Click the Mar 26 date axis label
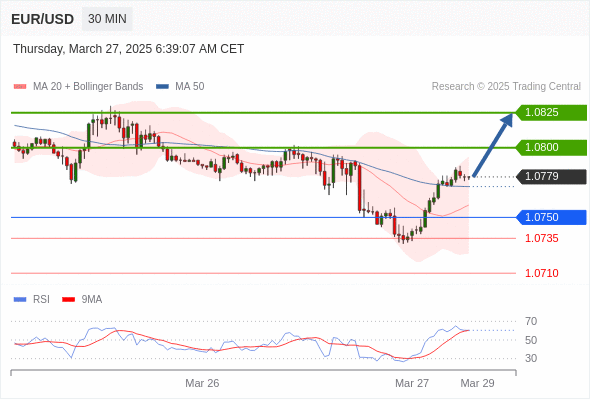The image size is (590, 400). pyautogui.click(x=202, y=383)
